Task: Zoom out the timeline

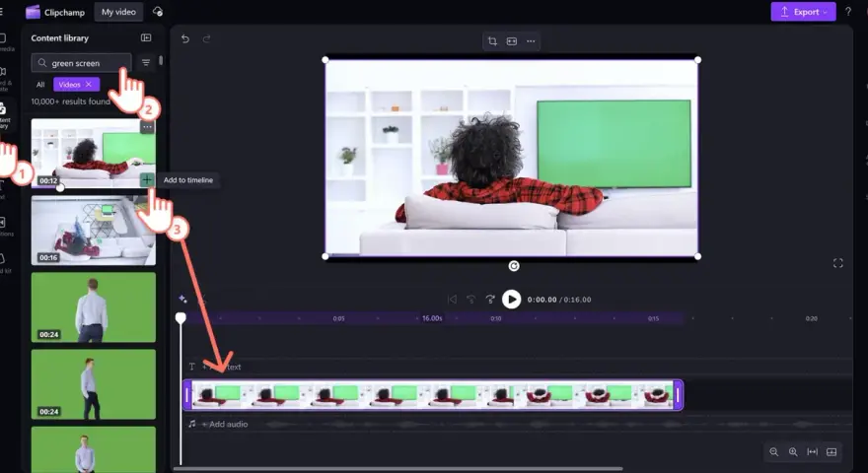Action: [774, 452]
